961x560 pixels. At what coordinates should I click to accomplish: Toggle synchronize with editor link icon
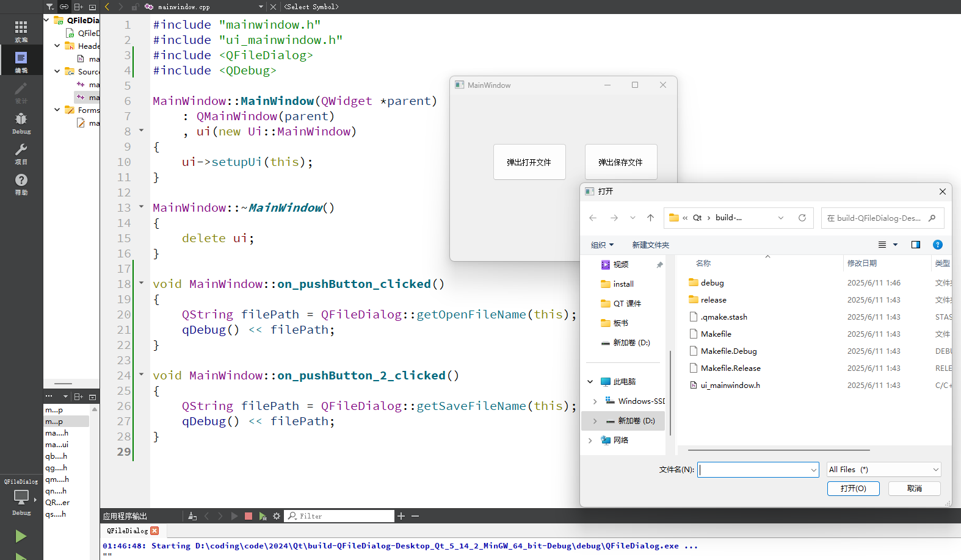64,7
